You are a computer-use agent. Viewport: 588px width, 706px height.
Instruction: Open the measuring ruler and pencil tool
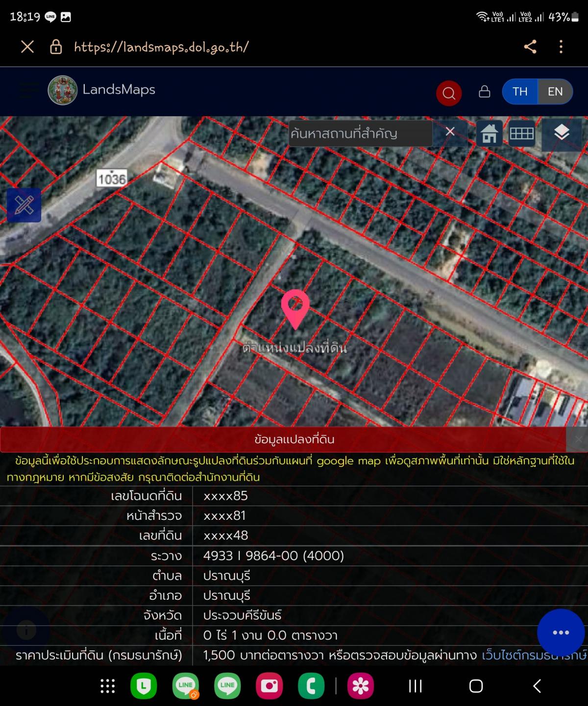pyautogui.click(x=24, y=205)
